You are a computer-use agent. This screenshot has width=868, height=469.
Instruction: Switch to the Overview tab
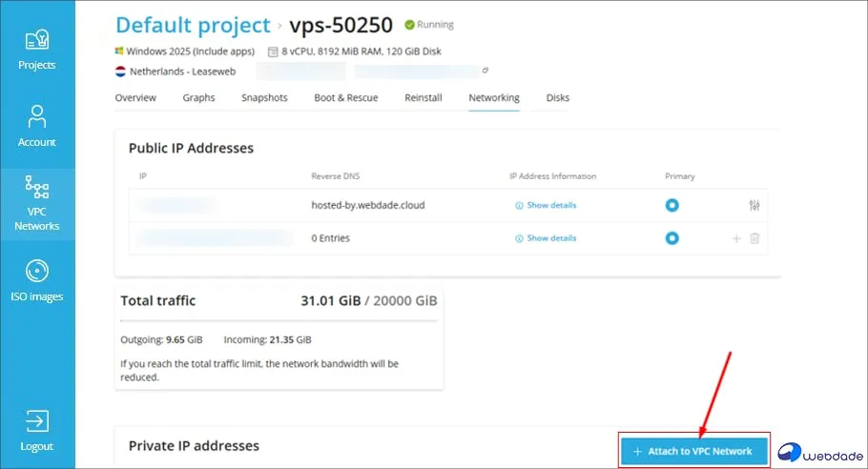click(135, 97)
